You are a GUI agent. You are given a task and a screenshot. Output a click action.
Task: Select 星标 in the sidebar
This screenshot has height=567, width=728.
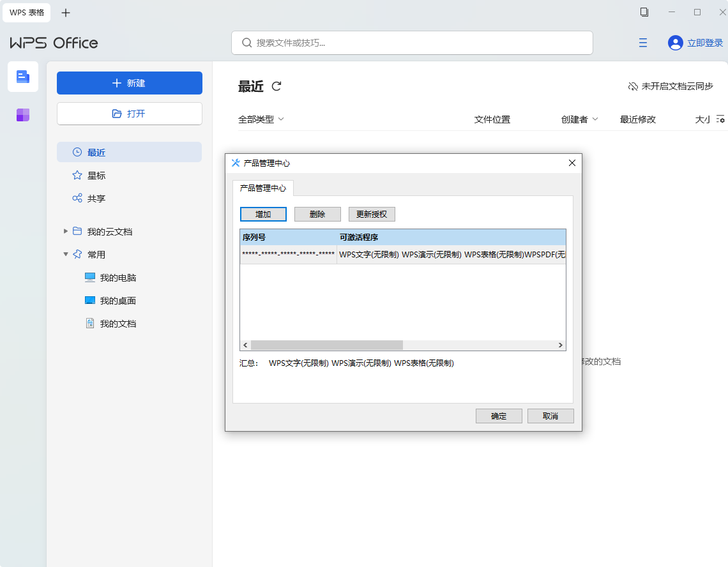tap(130, 176)
